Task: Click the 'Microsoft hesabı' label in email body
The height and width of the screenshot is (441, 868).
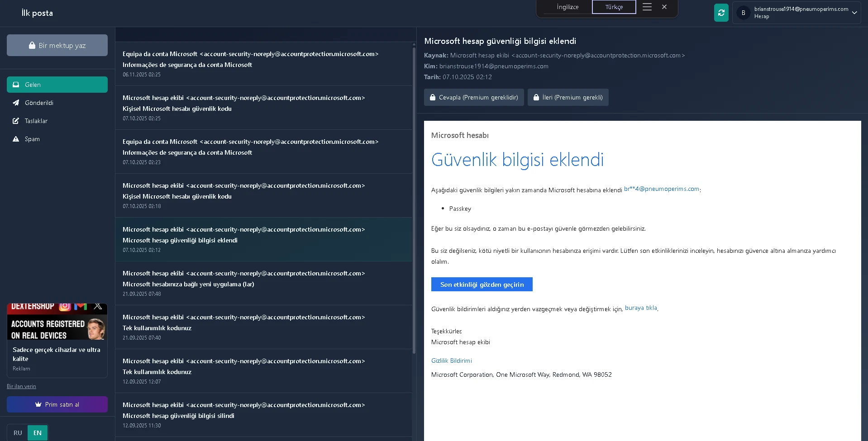Action: (x=460, y=135)
